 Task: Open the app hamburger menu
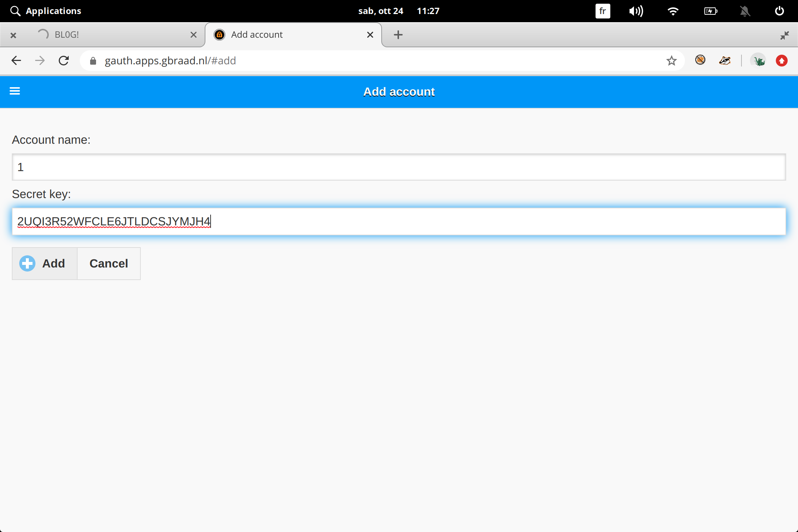pos(15,91)
